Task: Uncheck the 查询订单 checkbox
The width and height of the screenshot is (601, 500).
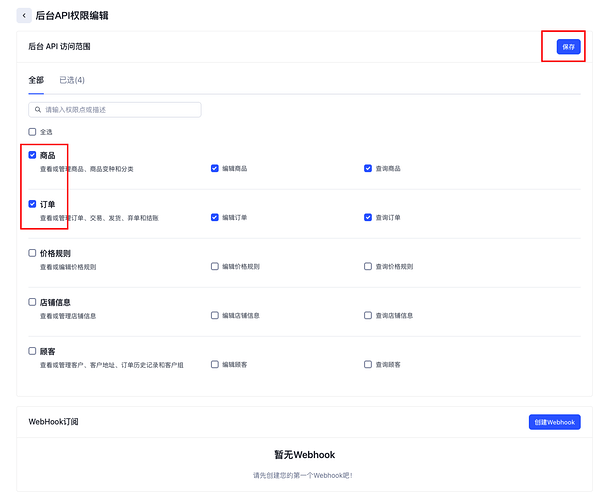Action: (x=368, y=217)
